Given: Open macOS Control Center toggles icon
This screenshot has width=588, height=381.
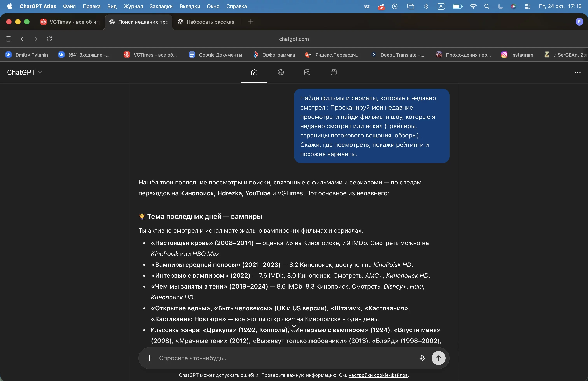Looking at the screenshot, I should (528, 6).
